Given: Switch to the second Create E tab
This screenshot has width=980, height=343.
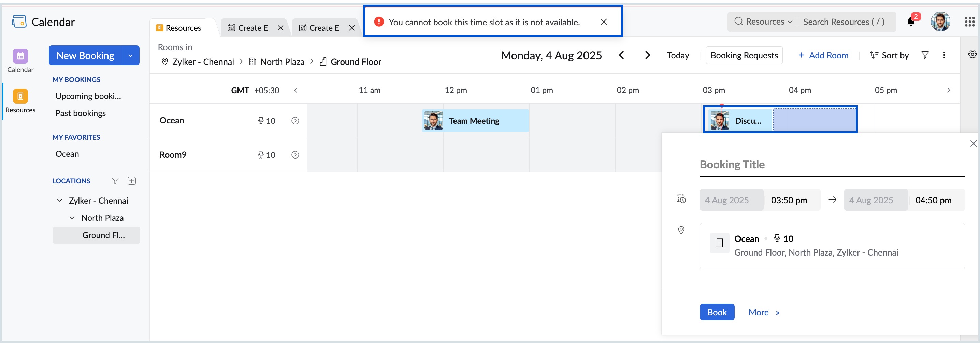Looking at the screenshot, I should pos(324,28).
